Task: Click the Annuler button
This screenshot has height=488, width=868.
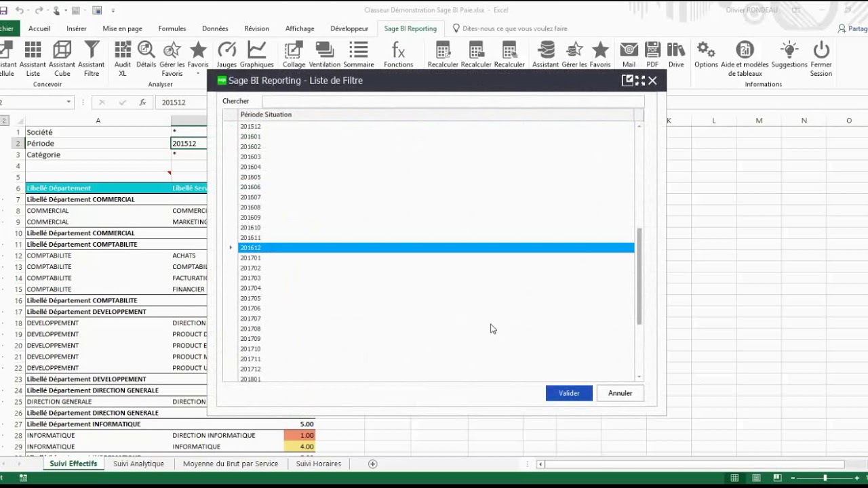Action: [x=620, y=393]
